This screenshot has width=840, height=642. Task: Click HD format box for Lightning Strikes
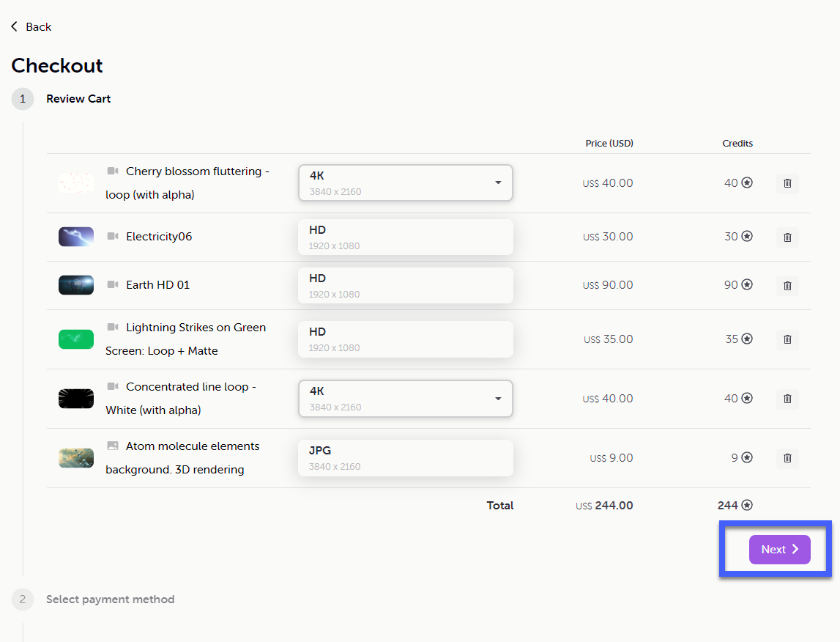tap(406, 339)
